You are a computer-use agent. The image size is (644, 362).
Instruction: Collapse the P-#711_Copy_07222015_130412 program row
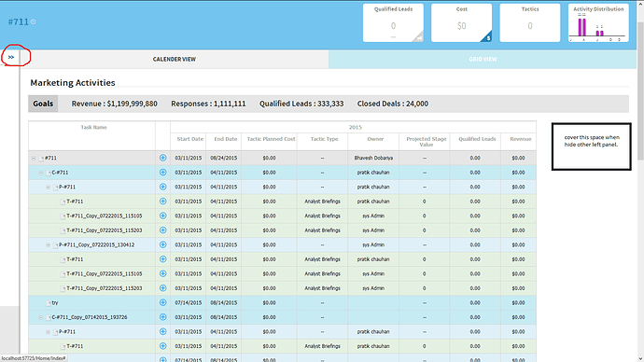(48, 245)
